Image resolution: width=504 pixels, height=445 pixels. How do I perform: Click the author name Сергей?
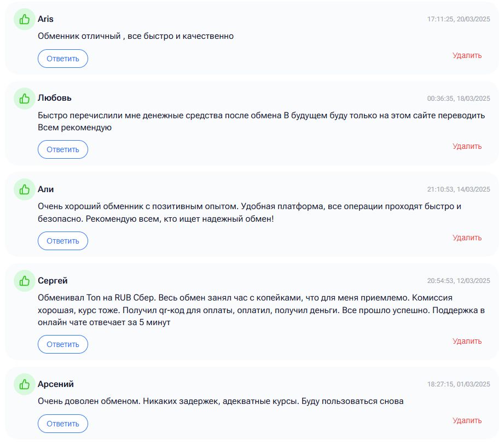53,281
